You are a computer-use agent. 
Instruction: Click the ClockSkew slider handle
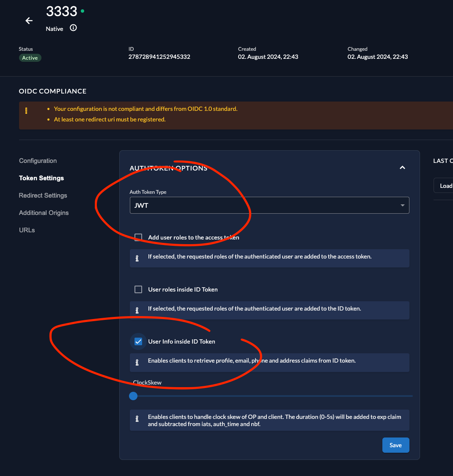(x=133, y=396)
